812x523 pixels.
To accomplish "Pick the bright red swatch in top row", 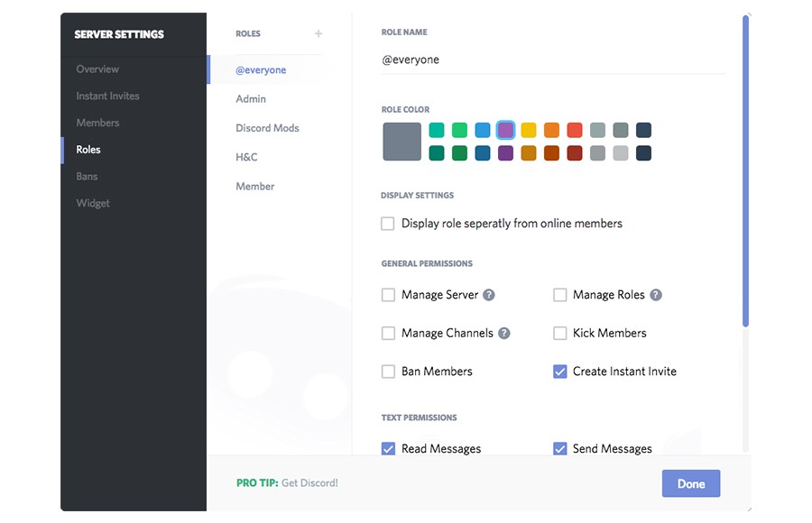I will [575, 130].
